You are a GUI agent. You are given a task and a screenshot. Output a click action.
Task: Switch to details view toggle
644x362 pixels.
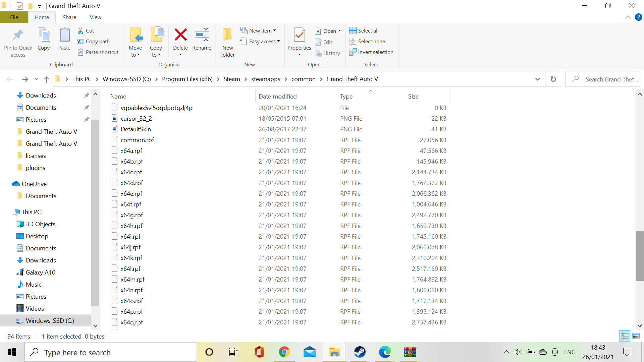[625, 336]
